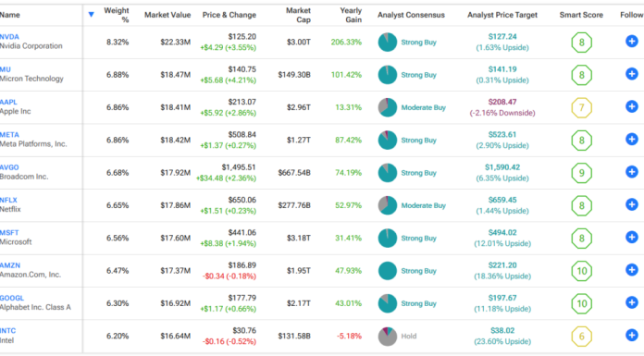Sort by Price & Change header
The image size is (644, 356).
pos(229,15)
